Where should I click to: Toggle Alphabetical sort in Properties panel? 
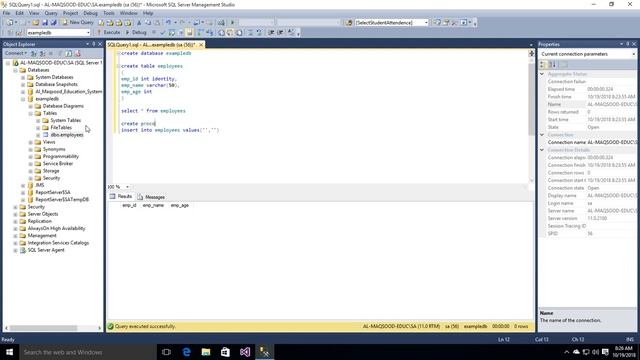coord(553,64)
